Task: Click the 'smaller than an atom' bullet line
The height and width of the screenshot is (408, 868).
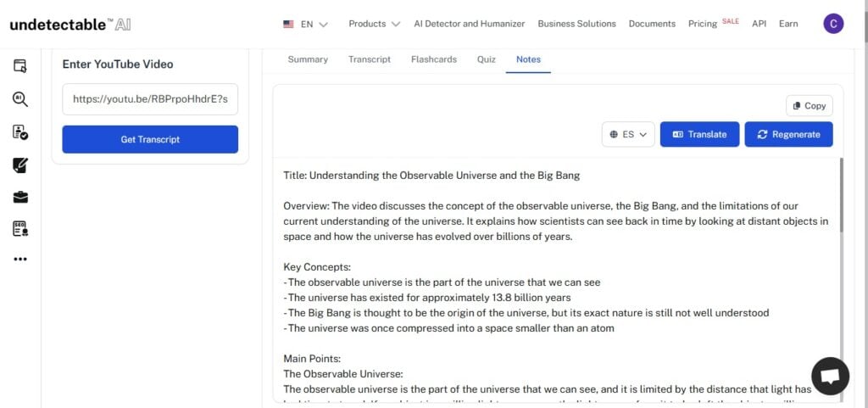Action: [x=449, y=327]
